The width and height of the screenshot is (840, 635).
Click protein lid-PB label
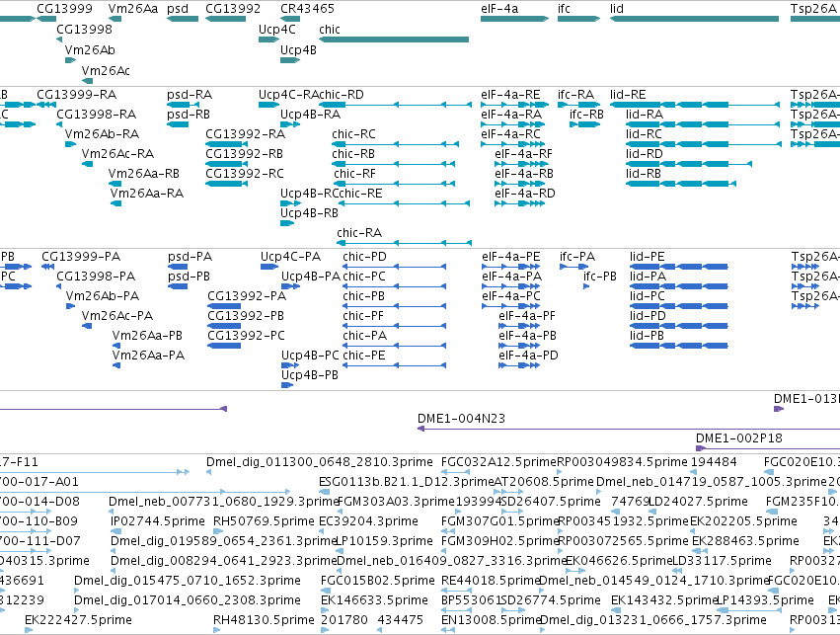pos(648,336)
